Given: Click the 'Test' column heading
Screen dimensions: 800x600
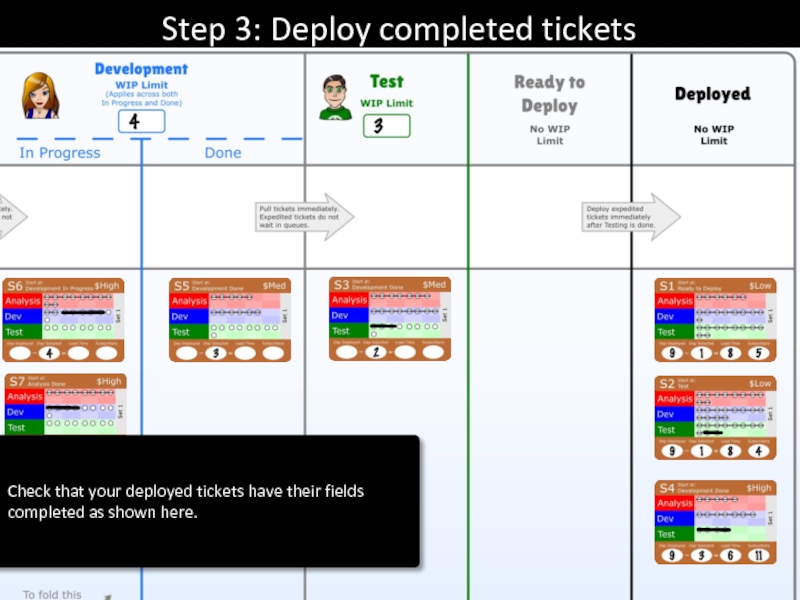Looking at the screenshot, I should [386, 81].
